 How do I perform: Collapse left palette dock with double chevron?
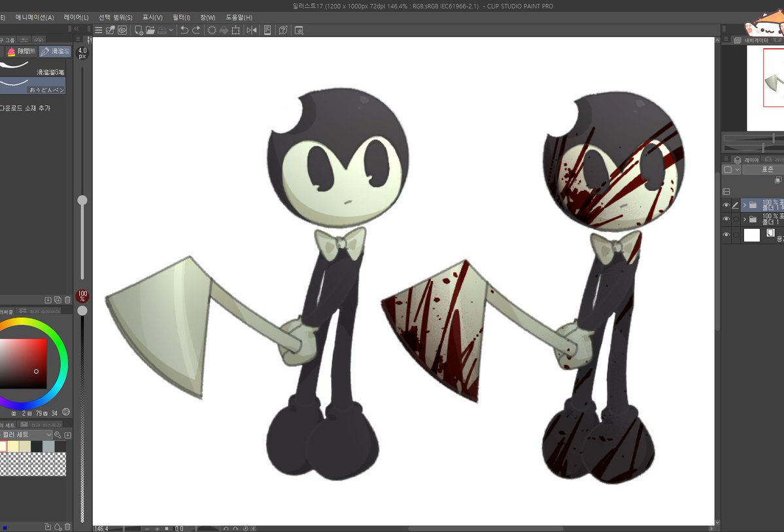[77, 29]
